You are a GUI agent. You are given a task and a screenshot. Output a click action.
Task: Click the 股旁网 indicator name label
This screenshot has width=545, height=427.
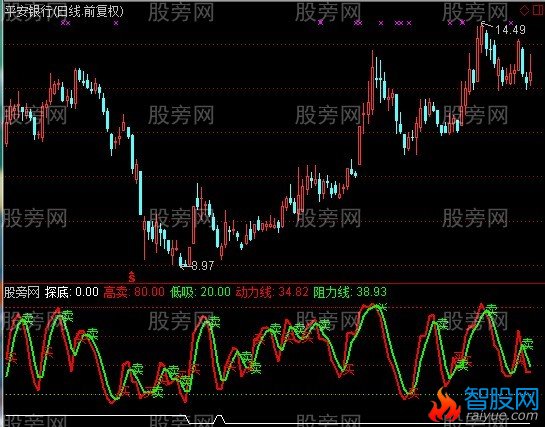(22, 292)
